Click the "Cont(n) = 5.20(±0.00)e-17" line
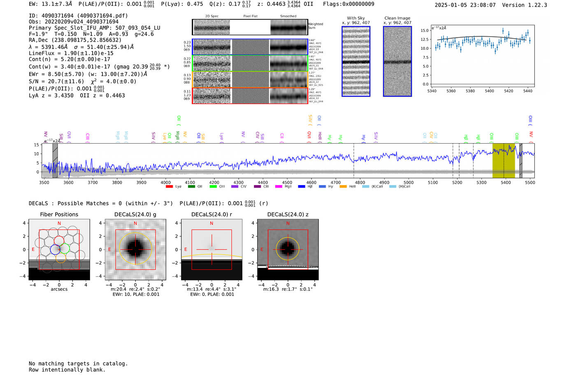Image resolution: width=576 pixels, height=392 pixels. pyautogui.click(x=70, y=59)
